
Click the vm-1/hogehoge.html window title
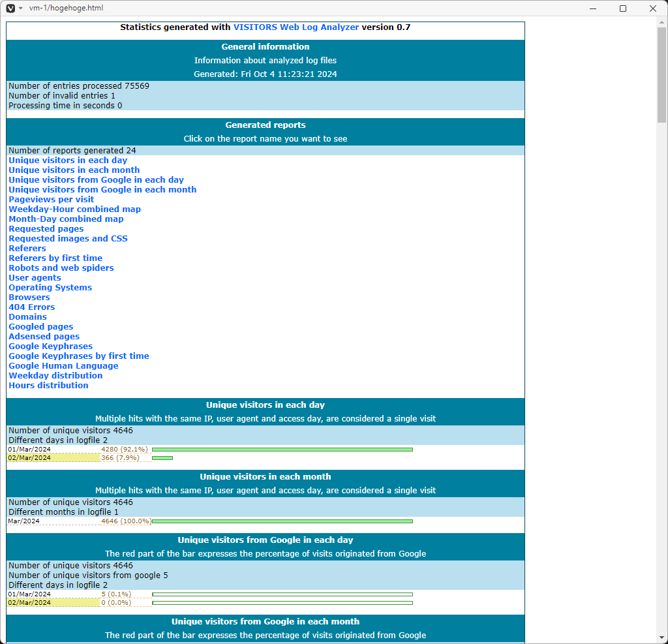(x=66, y=8)
